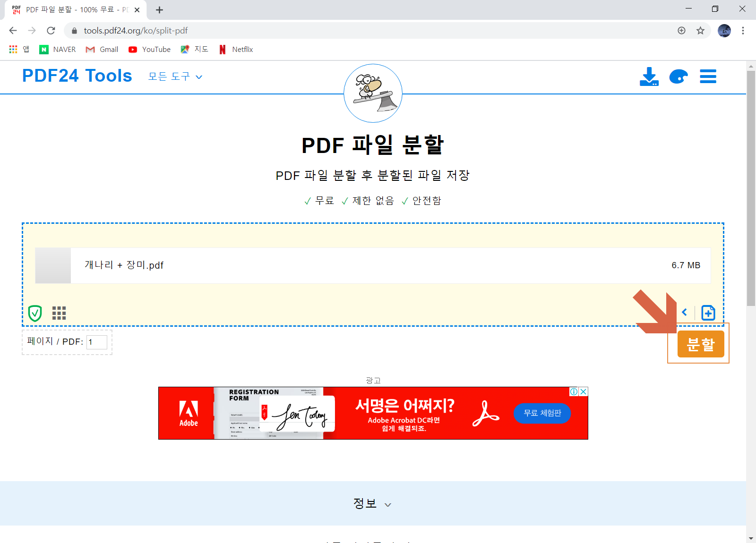Click the PDF 파일 분할 heading

(x=373, y=145)
